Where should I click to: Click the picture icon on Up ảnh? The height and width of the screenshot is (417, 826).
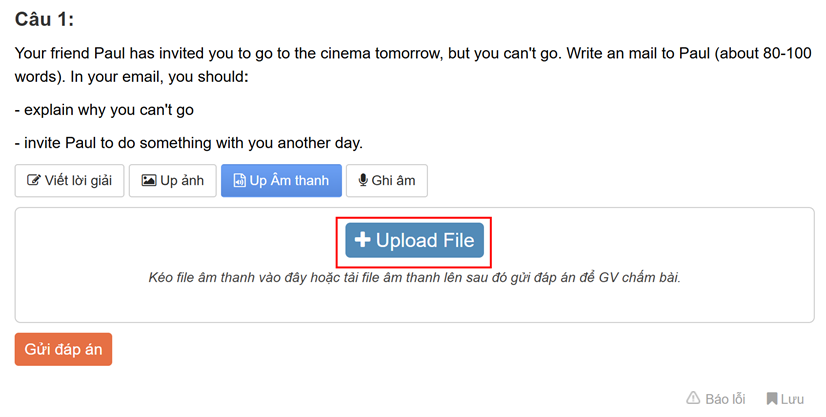pyautogui.click(x=149, y=181)
